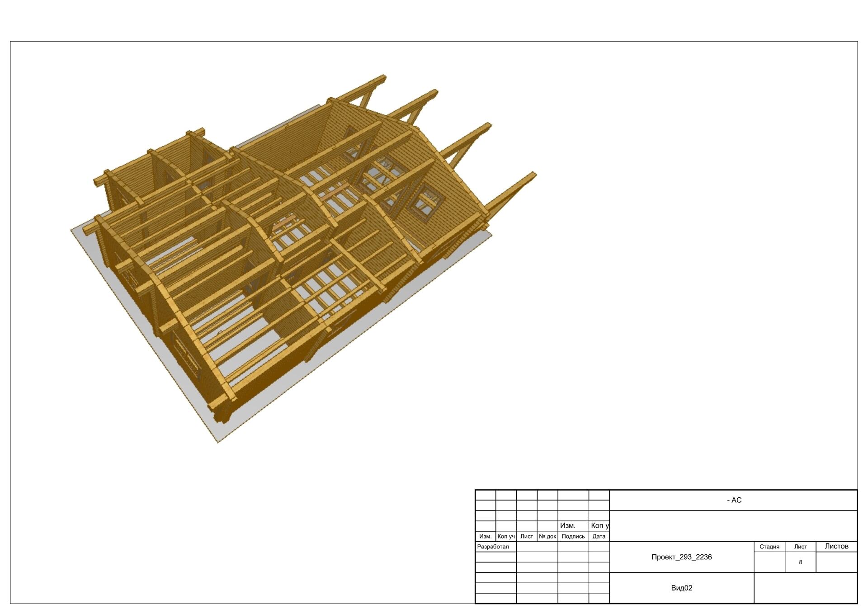Screen dimensions: 868x614
Task: Click the empty cell under "Листов"
Action: tap(836, 562)
